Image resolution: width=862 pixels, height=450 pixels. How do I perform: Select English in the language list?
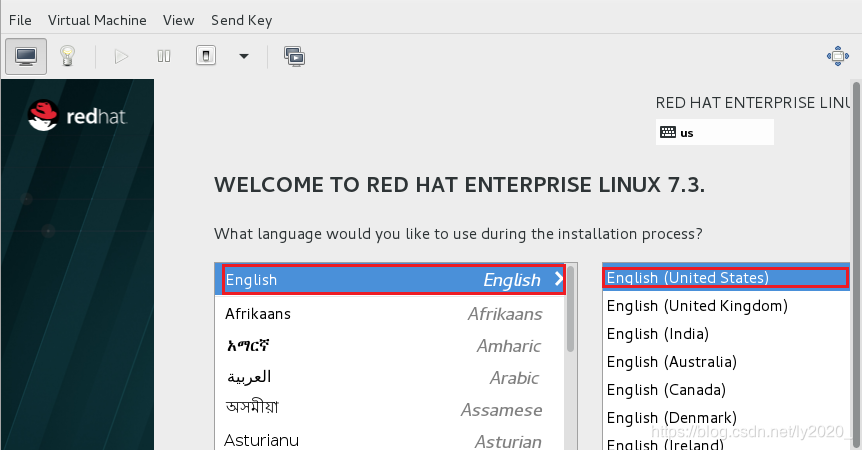coord(390,280)
